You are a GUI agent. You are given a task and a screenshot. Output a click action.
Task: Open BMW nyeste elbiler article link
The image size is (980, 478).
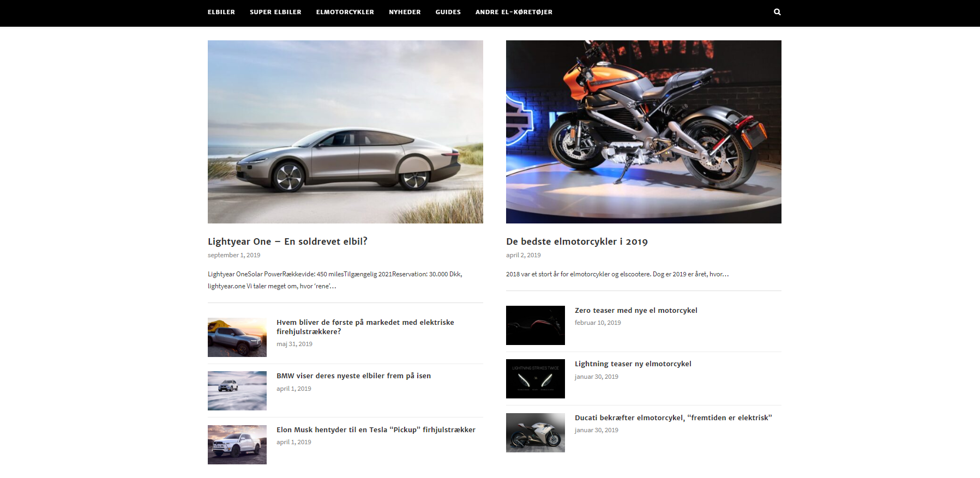tap(353, 376)
